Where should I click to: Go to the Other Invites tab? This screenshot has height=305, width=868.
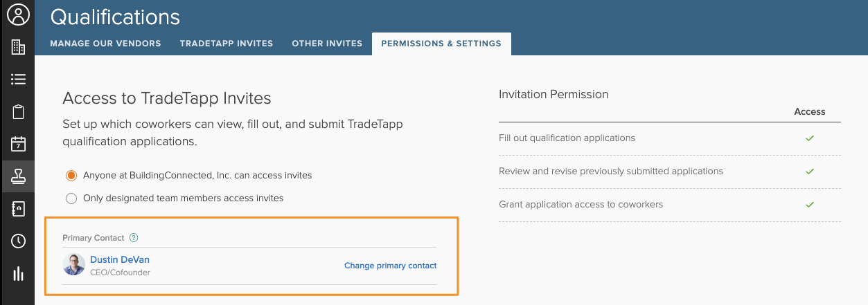click(x=327, y=44)
